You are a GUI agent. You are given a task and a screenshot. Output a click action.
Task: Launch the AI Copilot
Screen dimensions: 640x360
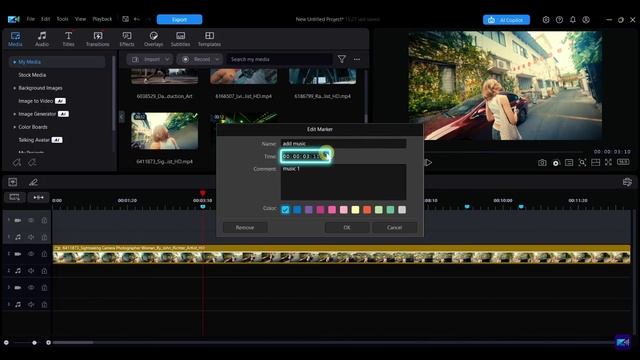coord(506,20)
